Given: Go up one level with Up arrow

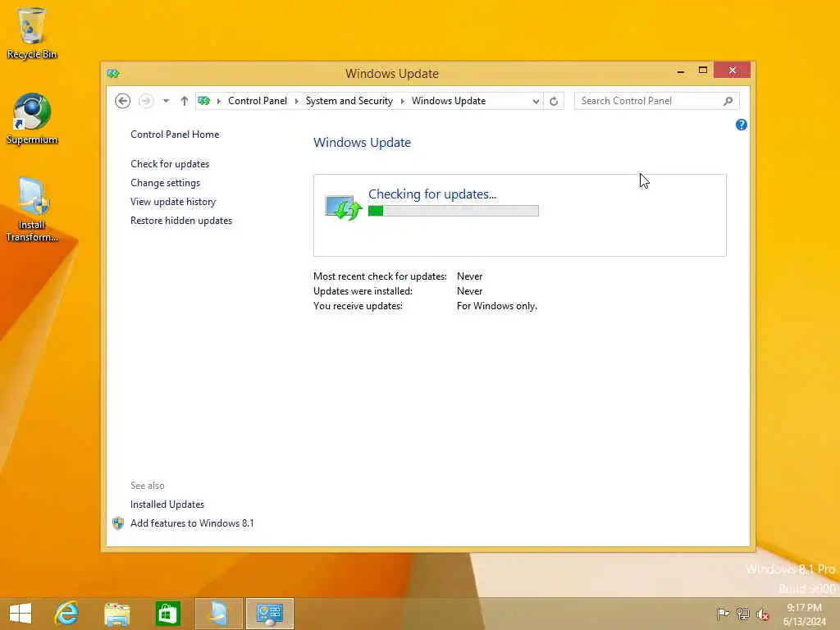Looking at the screenshot, I should tap(185, 101).
